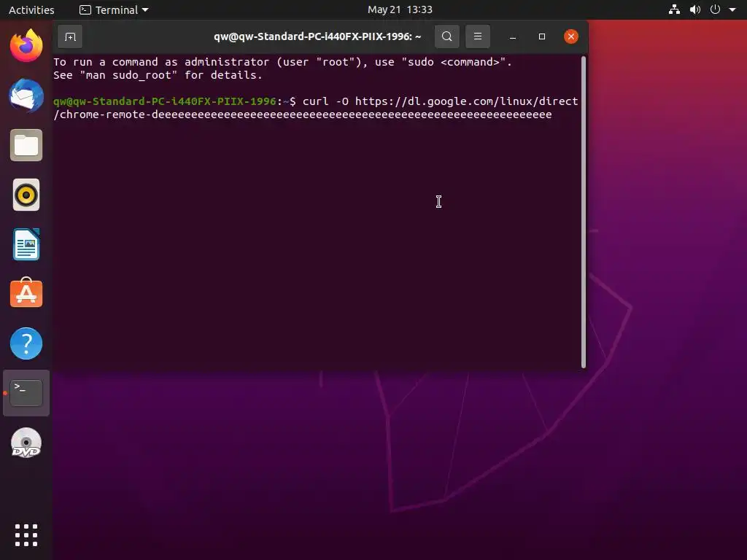Close the terminal window

pos(570,36)
